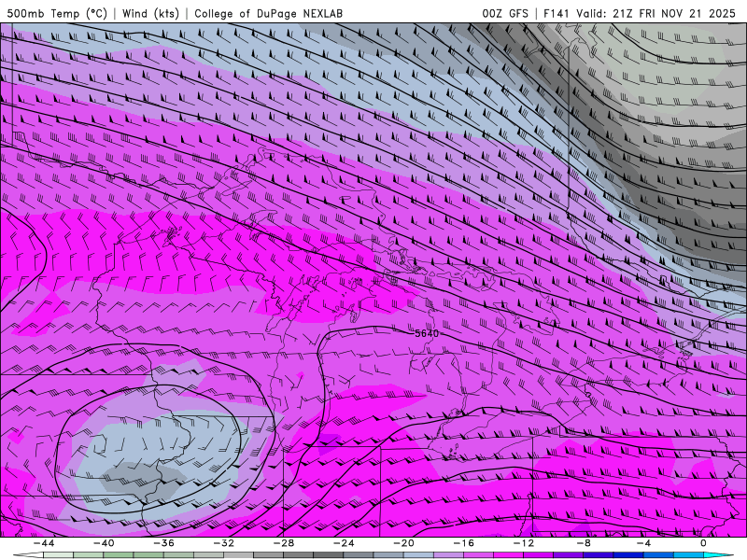Click the "F141" forecast hour label

point(556,13)
